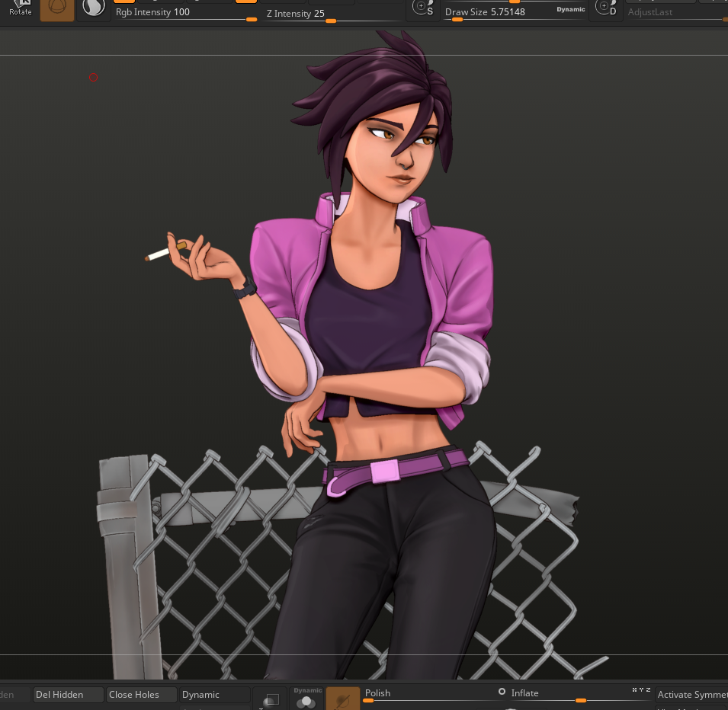Click the pink belt buckle on the model

click(x=385, y=472)
